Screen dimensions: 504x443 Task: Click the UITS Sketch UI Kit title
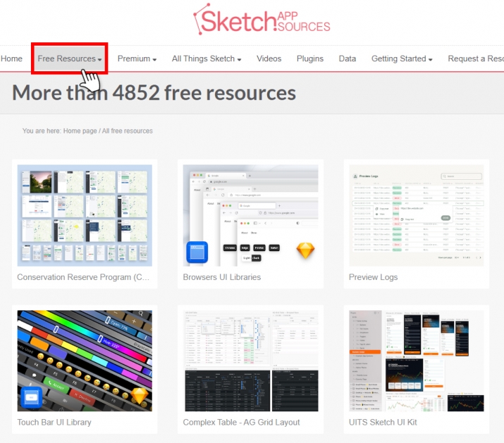pyautogui.click(x=383, y=422)
